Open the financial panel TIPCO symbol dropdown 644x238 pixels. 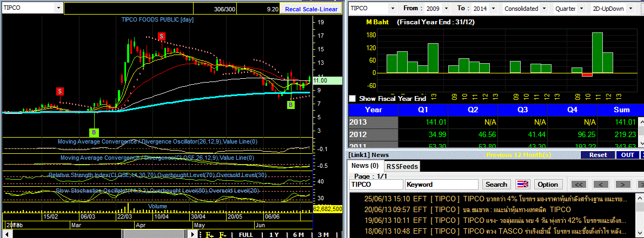coord(393,8)
